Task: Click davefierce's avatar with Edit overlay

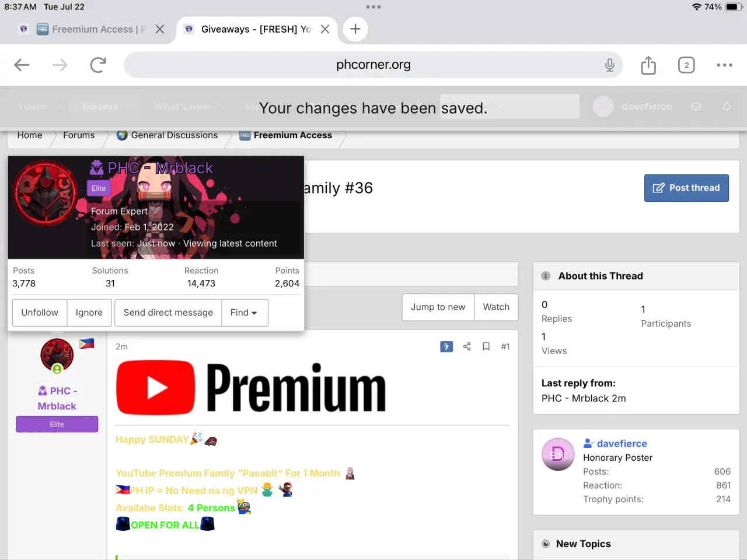Action: point(558,454)
